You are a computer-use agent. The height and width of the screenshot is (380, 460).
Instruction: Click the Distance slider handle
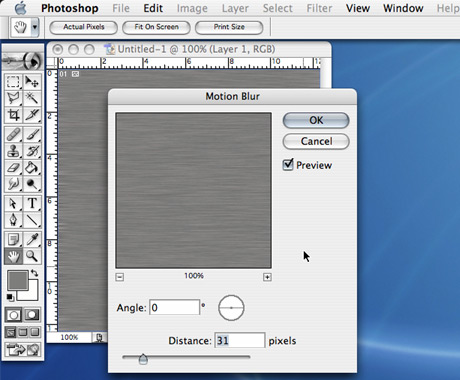tap(143, 359)
